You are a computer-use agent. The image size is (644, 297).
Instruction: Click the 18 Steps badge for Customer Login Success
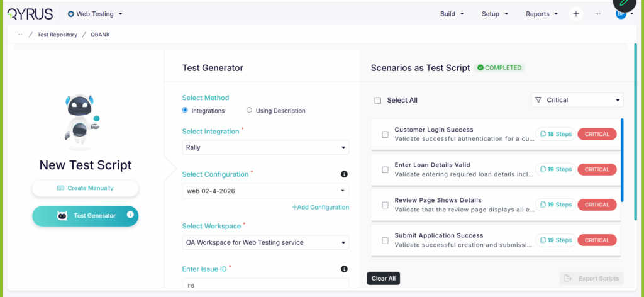[x=556, y=134]
